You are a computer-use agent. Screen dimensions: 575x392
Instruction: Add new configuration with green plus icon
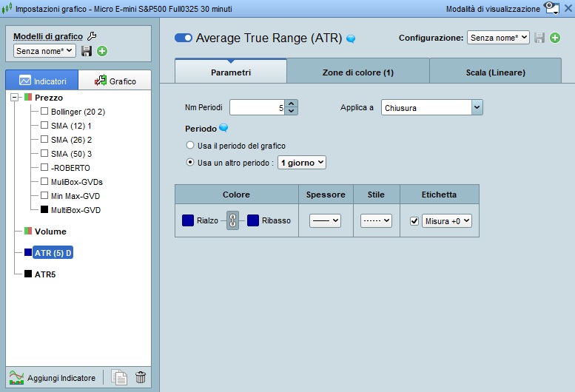(x=555, y=38)
